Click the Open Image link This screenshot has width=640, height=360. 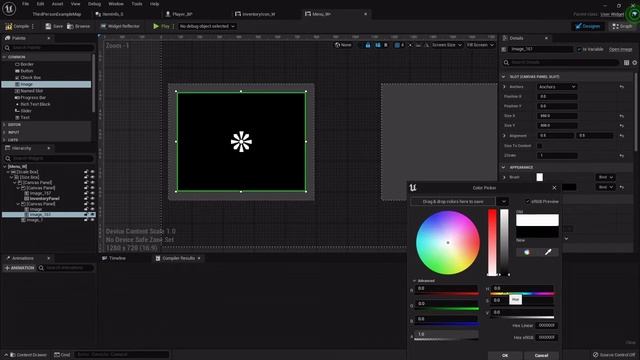click(x=620, y=49)
